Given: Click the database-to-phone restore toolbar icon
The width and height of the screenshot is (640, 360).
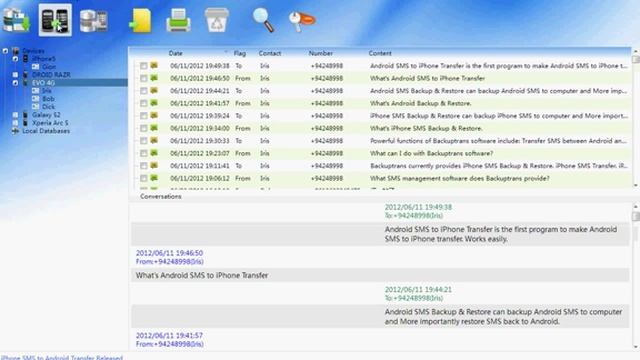Looking at the screenshot, I should point(93,20).
